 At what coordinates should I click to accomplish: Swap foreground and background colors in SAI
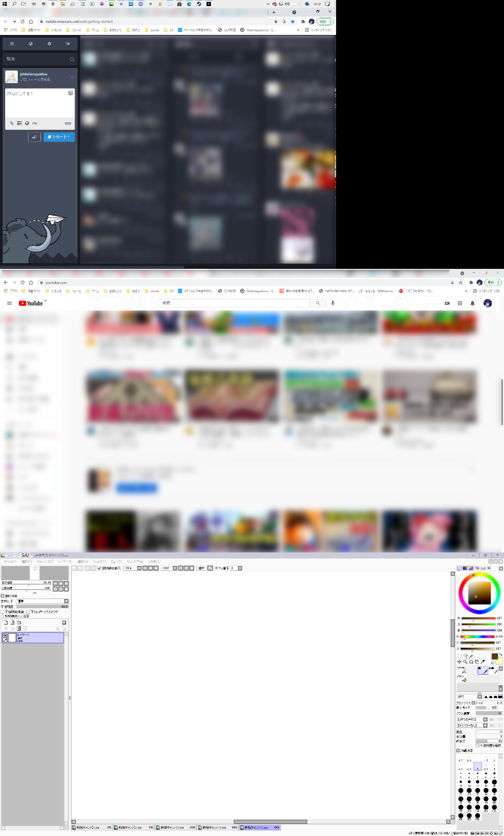(x=501, y=654)
